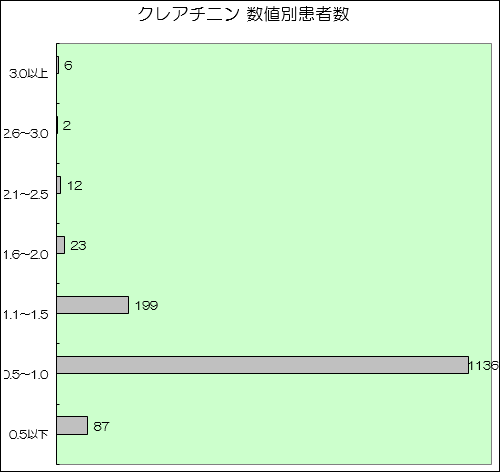Viewport: 500px width, 472px height.
Task: Click data label 6
Action: pos(68,65)
